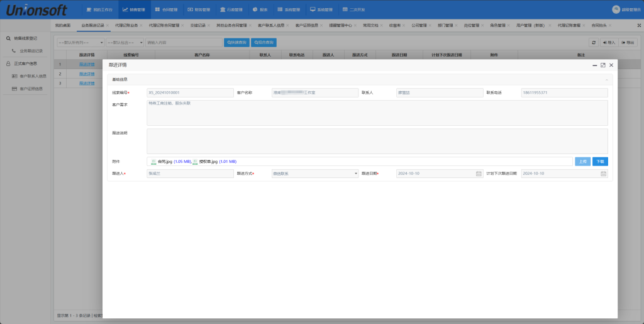Open 跟进详情 link in row 3

87,84
